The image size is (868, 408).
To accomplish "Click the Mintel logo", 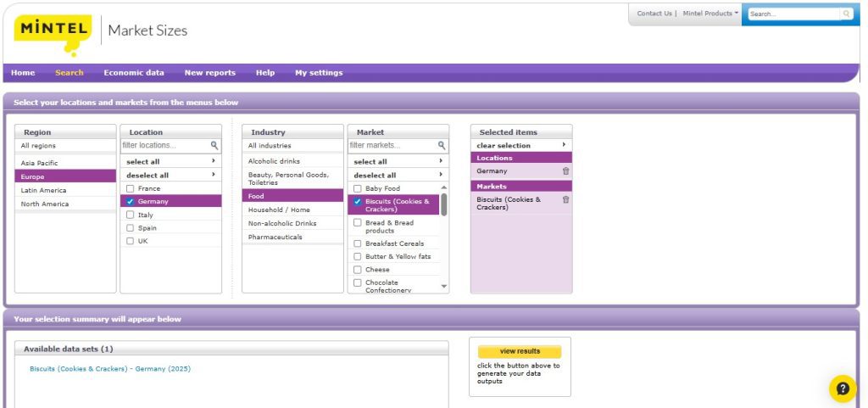I will 53,35.
